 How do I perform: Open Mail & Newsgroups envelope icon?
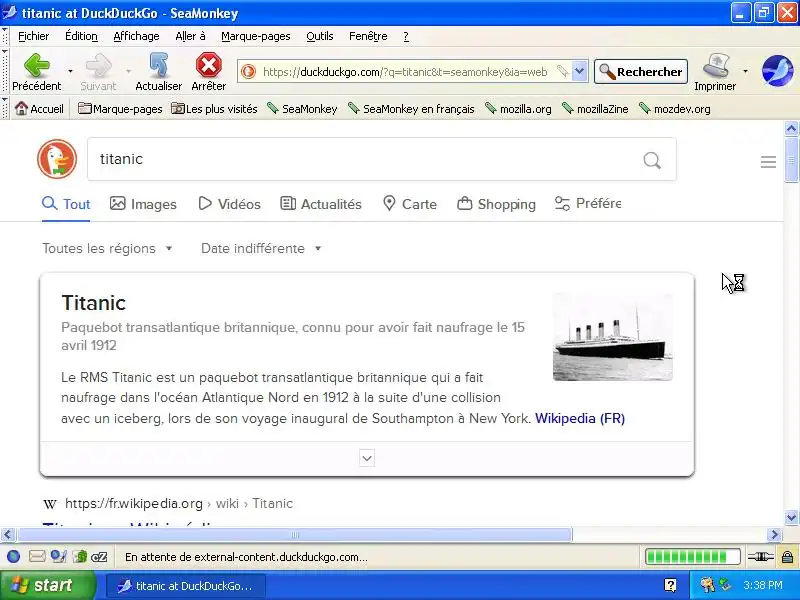point(37,557)
